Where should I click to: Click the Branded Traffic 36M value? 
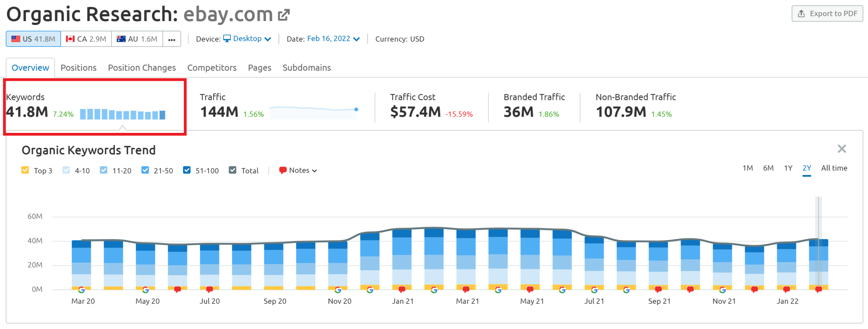click(x=519, y=112)
